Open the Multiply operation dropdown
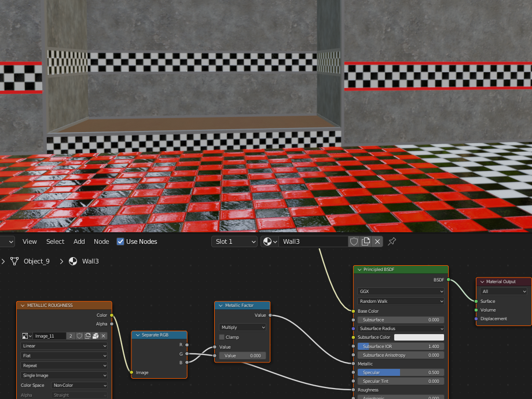This screenshot has width=532, height=399. [x=243, y=327]
